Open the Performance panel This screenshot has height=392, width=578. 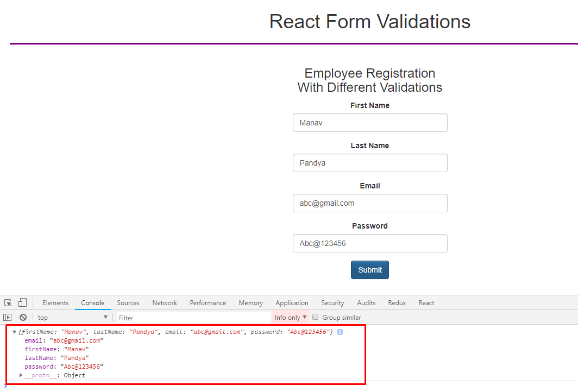coord(208,302)
